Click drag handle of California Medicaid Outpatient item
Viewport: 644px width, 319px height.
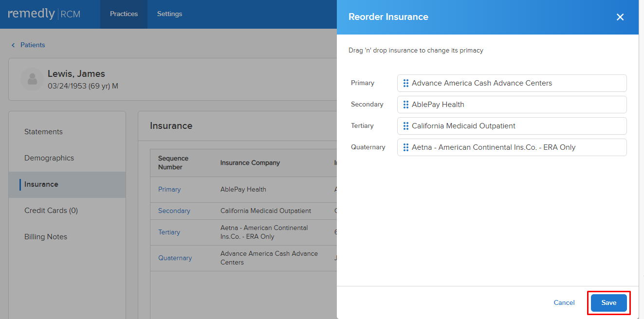(x=406, y=126)
